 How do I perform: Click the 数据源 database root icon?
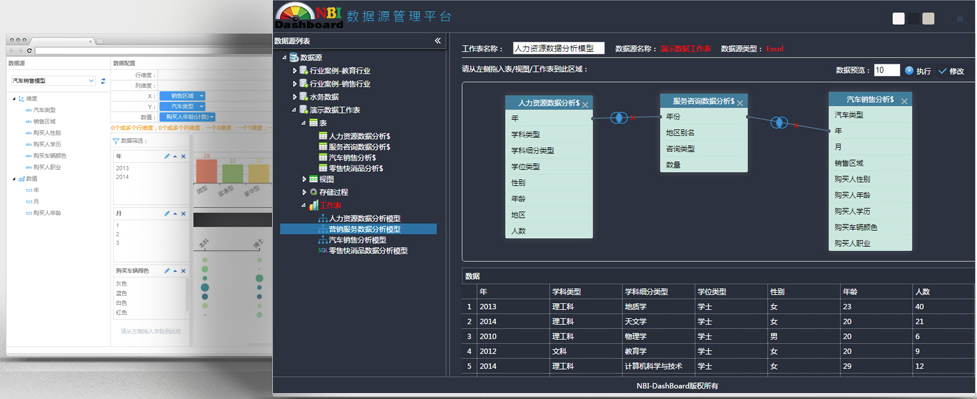coord(293,57)
